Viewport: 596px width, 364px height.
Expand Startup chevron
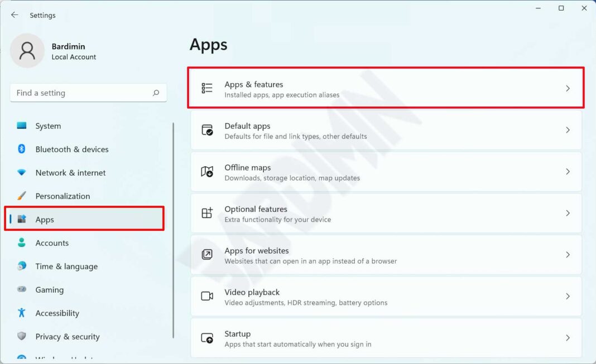point(568,338)
